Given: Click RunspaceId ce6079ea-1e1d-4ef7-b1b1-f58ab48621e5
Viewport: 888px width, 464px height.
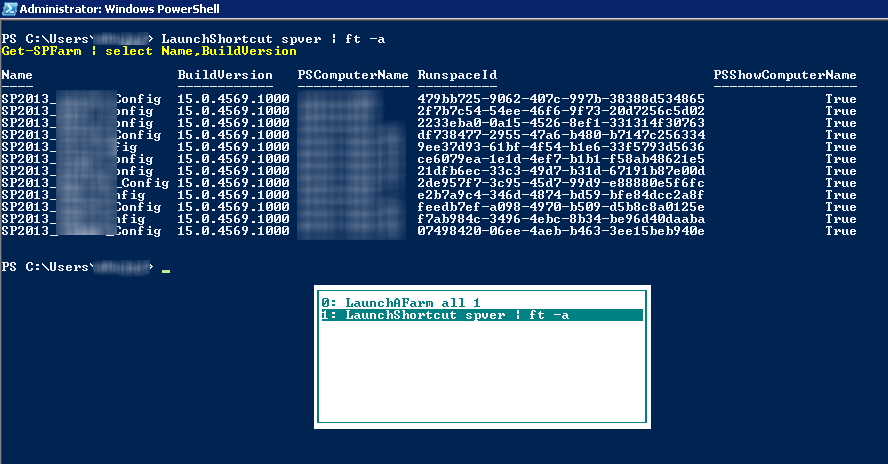Looking at the screenshot, I should pos(561,159).
